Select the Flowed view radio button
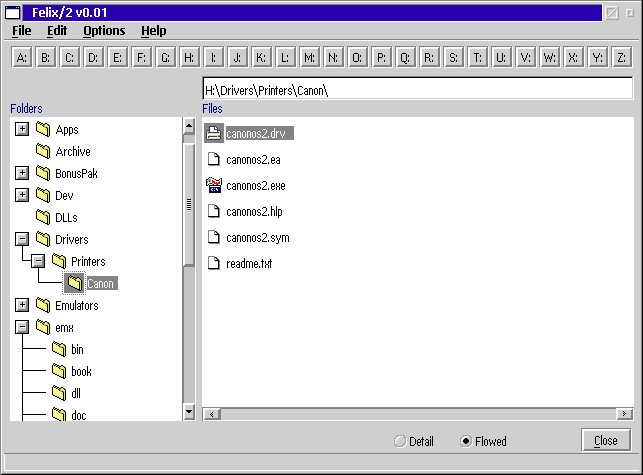Viewport: 643px width, 475px height. tap(466, 441)
